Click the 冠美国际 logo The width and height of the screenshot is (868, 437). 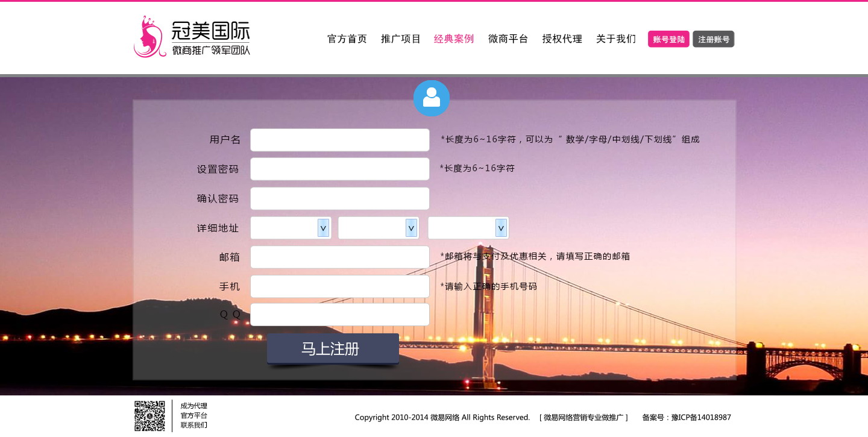[192, 37]
